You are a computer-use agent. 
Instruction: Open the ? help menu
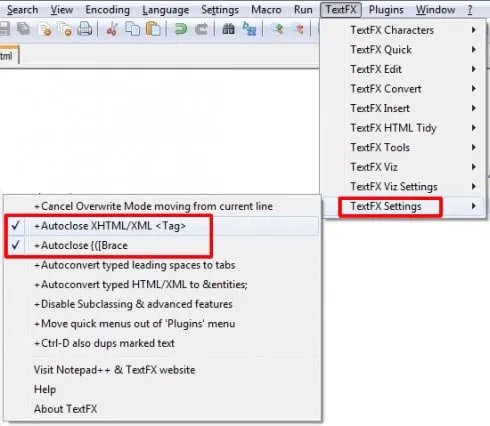(470, 10)
